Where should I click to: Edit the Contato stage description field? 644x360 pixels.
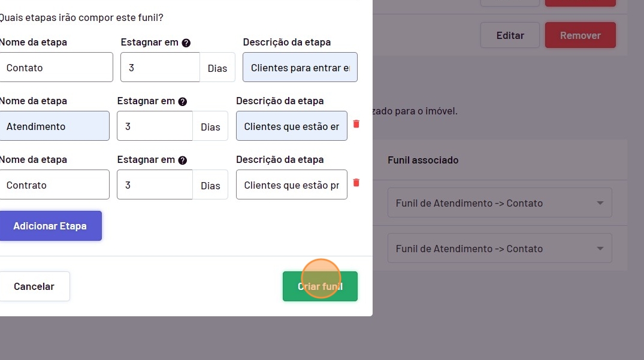pos(300,68)
